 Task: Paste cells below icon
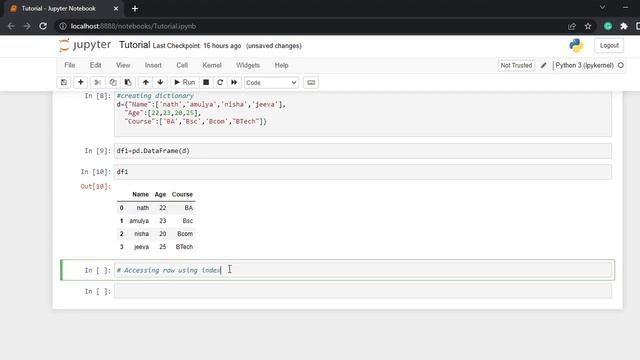tap(128, 82)
